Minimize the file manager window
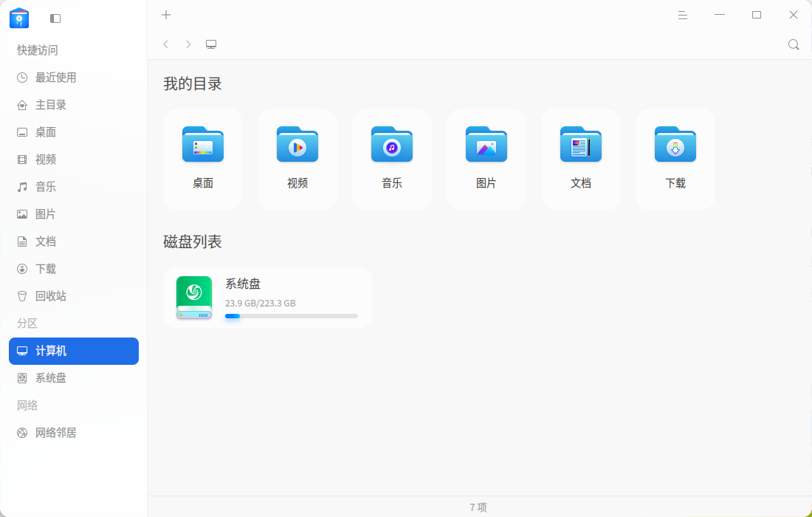Image resolution: width=812 pixels, height=517 pixels. coord(720,15)
